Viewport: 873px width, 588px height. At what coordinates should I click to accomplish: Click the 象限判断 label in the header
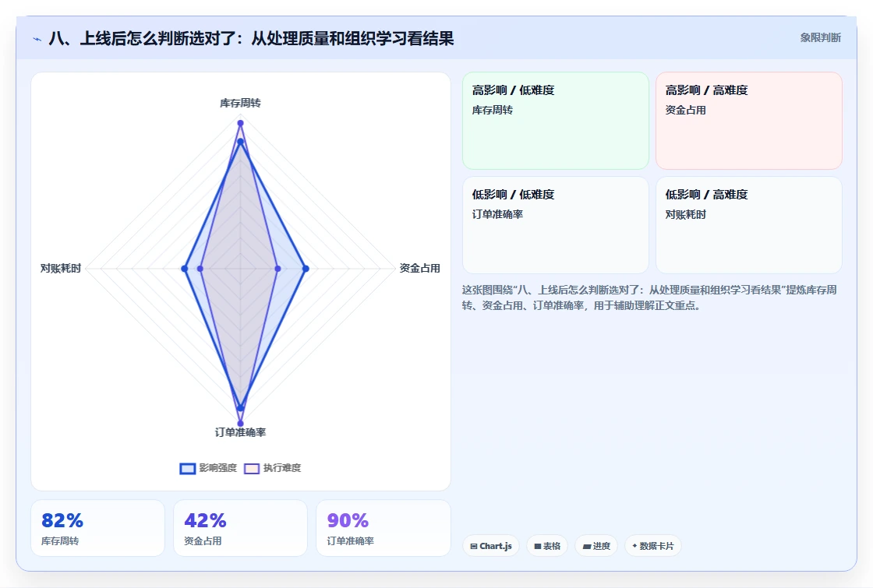click(x=820, y=38)
